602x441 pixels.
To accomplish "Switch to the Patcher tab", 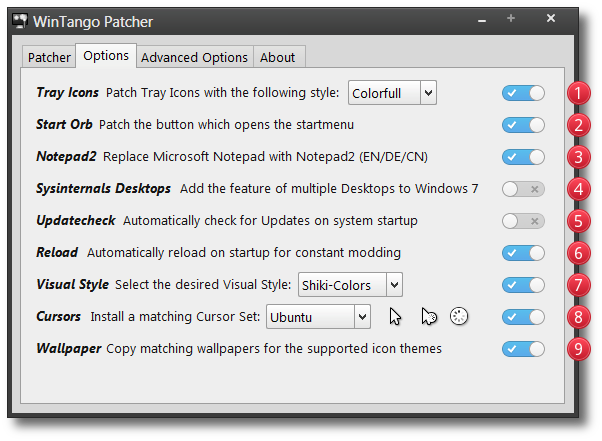I will [x=49, y=57].
